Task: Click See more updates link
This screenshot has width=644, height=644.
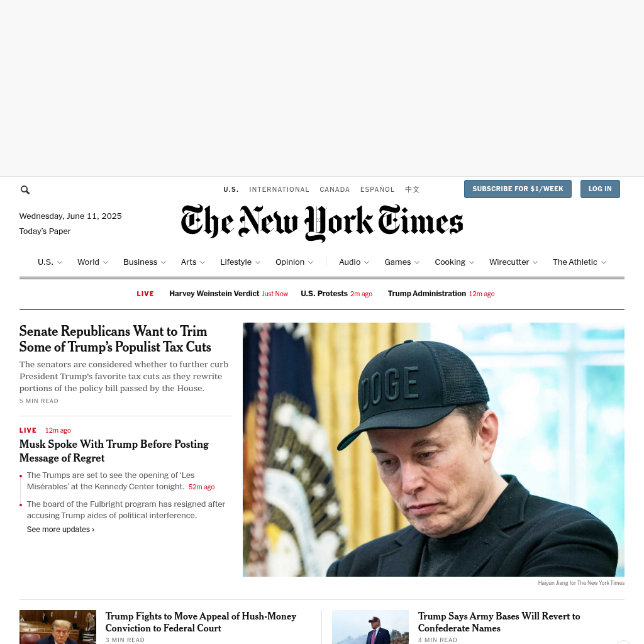Action: point(60,530)
